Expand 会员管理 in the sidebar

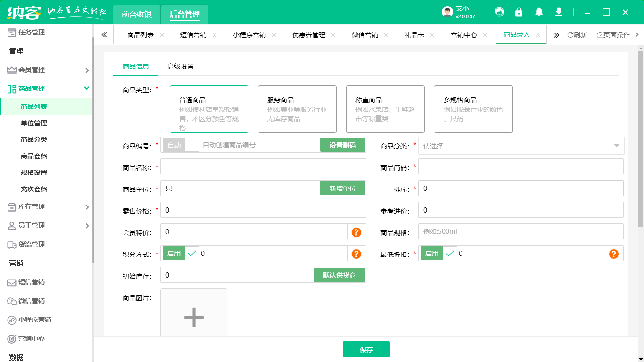coord(47,70)
